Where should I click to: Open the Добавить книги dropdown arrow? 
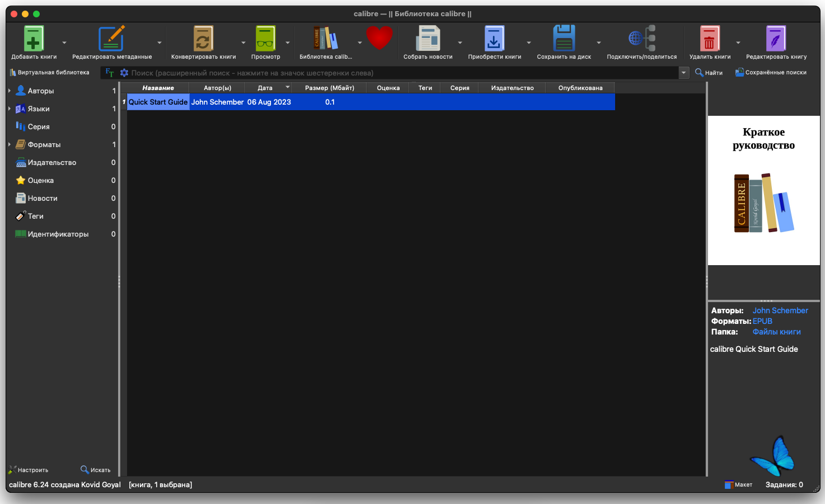pyautogui.click(x=64, y=43)
